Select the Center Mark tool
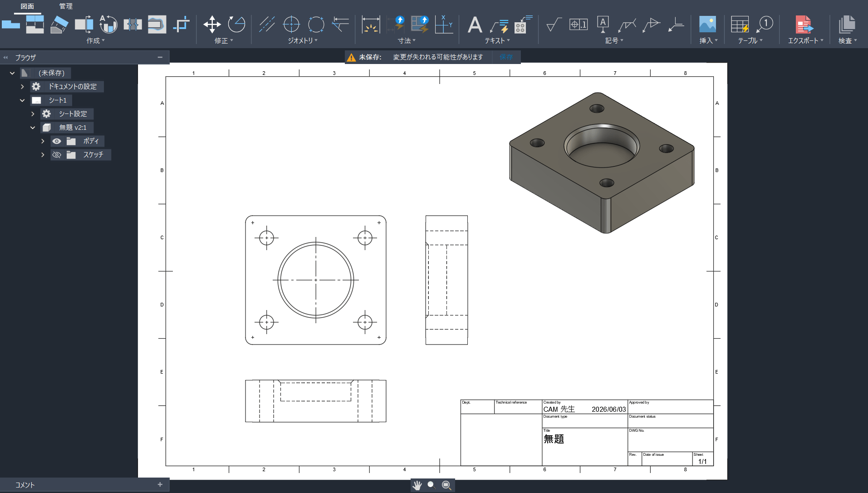Image resolution: width=868 pixels, height=493 pixels. 291,24
